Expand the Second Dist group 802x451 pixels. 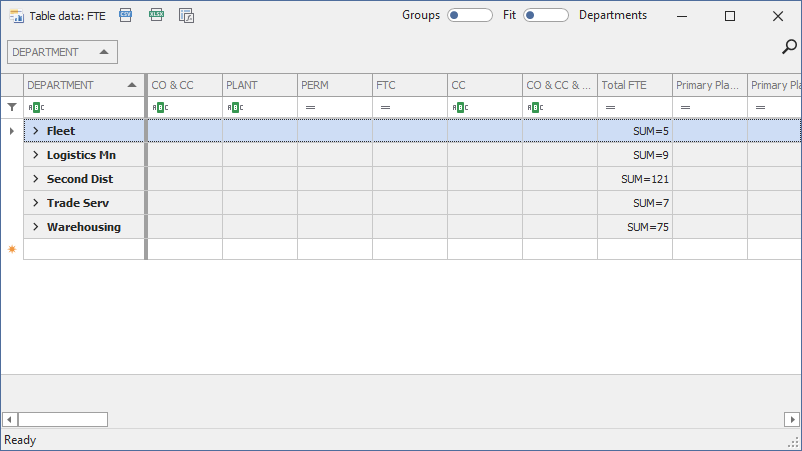(35, 179)
